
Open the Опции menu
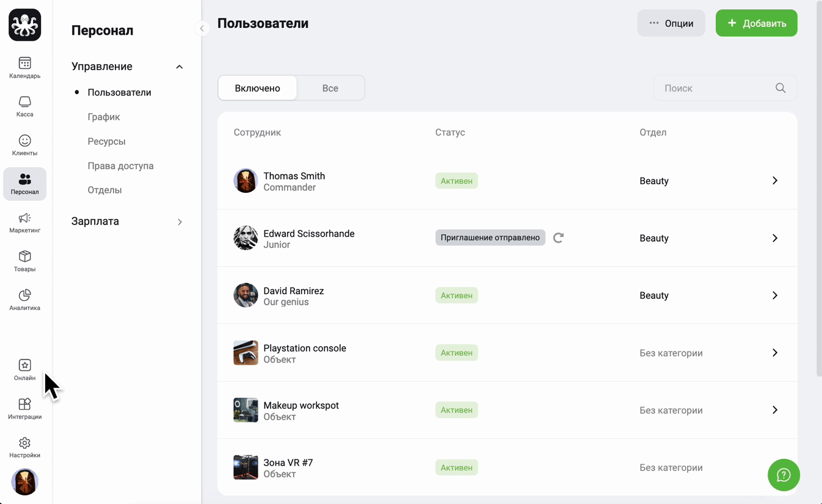tap(671, 23)
